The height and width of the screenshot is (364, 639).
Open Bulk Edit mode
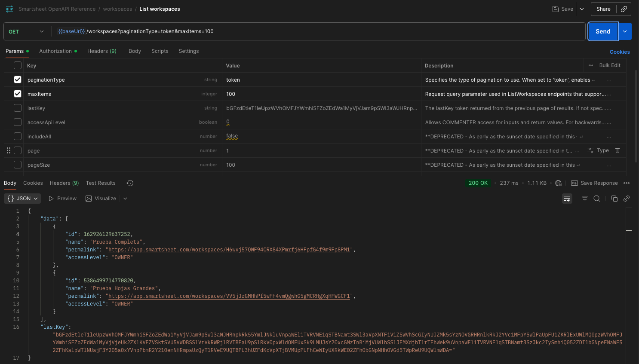pos(610,65)
